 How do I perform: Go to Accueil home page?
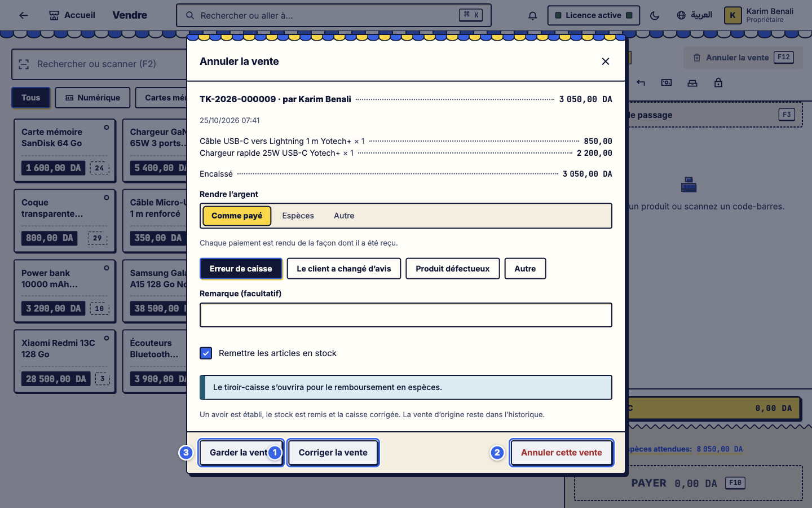click(x=72, y=15)
